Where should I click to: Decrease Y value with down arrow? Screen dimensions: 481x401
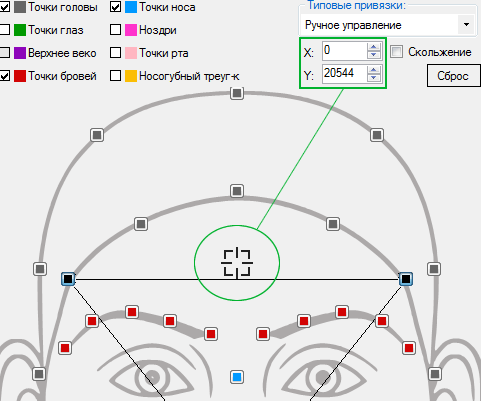tap(374, 77)
